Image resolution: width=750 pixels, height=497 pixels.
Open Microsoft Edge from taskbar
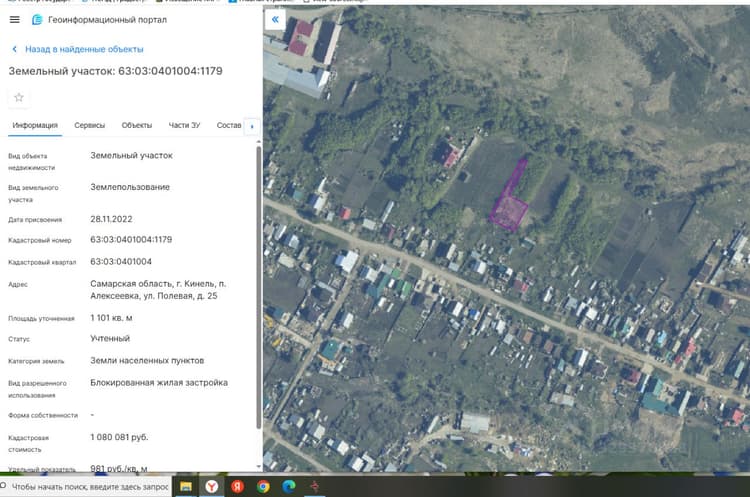pyautogui.click(x=288, y=487)
